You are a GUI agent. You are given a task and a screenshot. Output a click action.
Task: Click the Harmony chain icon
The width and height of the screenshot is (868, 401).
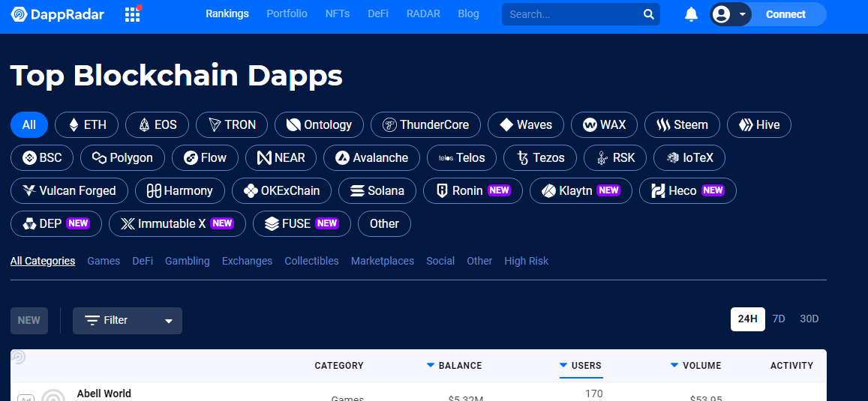(x=153, y=191)
